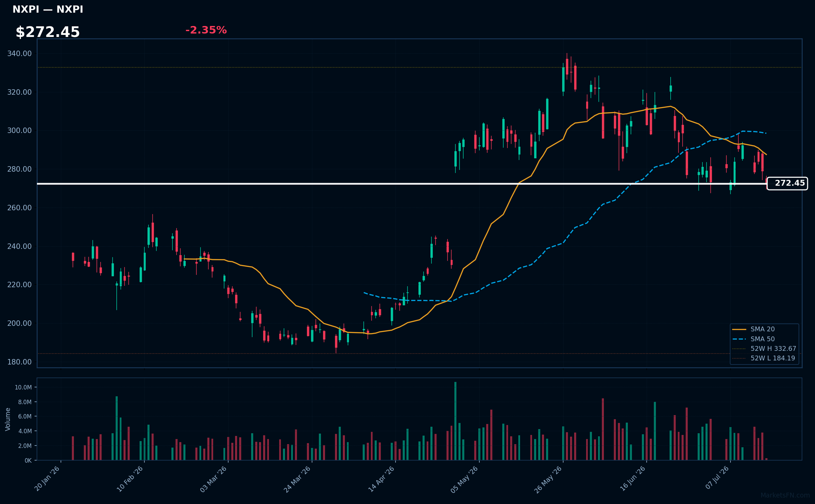This screenshot has width=815, height=504.
Task: Select the $272.45 current price header
Action: pyautogui.click(x=48, y=32)
